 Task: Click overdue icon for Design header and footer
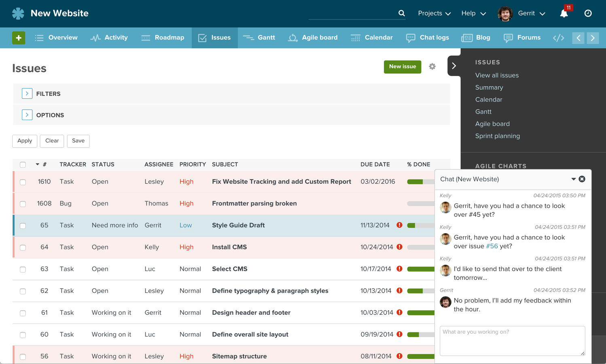(400, 313)
